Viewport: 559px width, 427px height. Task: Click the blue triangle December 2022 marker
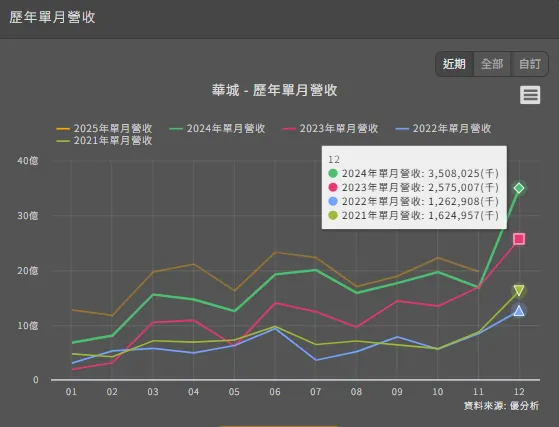coord(519,311)
